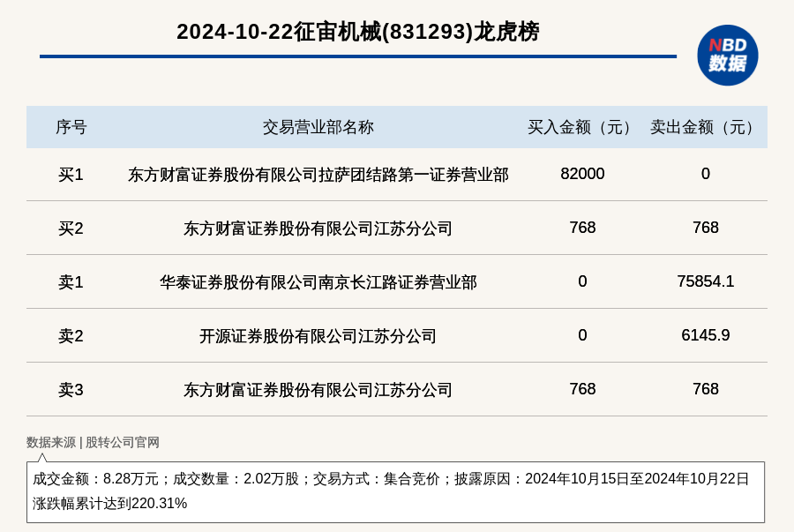The height and width of the screenshot is (532, 794).
Task: Click the 数据来源 | 股转公司官网 source line
Action: click(93, 442)
